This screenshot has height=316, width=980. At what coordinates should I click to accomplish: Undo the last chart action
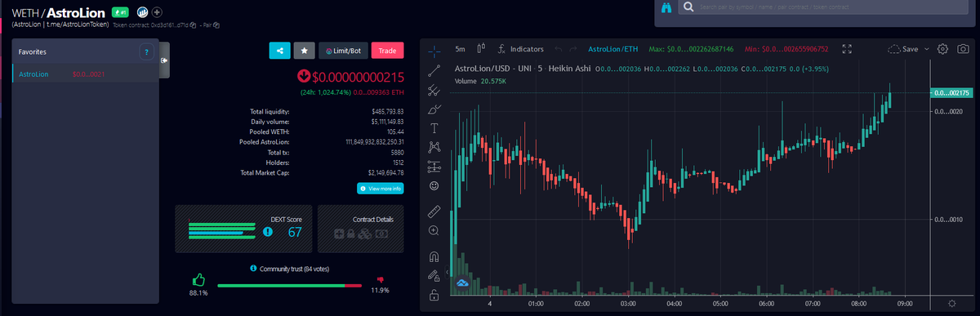559,49
